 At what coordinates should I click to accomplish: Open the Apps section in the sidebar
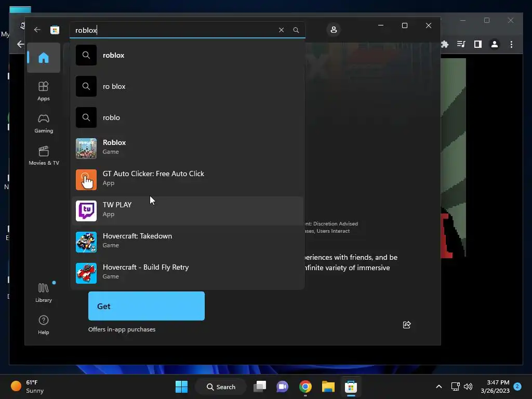44,91
